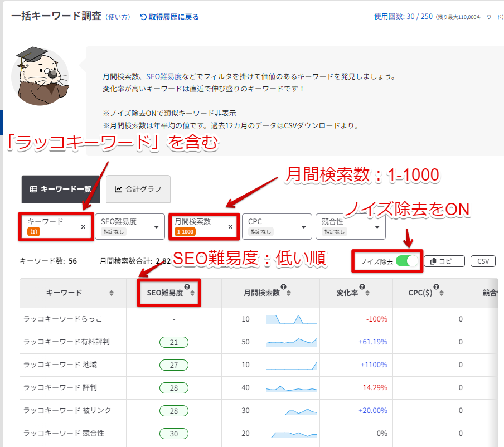Remove the 月間検索数 1-1000 filter

coord(230,227)
